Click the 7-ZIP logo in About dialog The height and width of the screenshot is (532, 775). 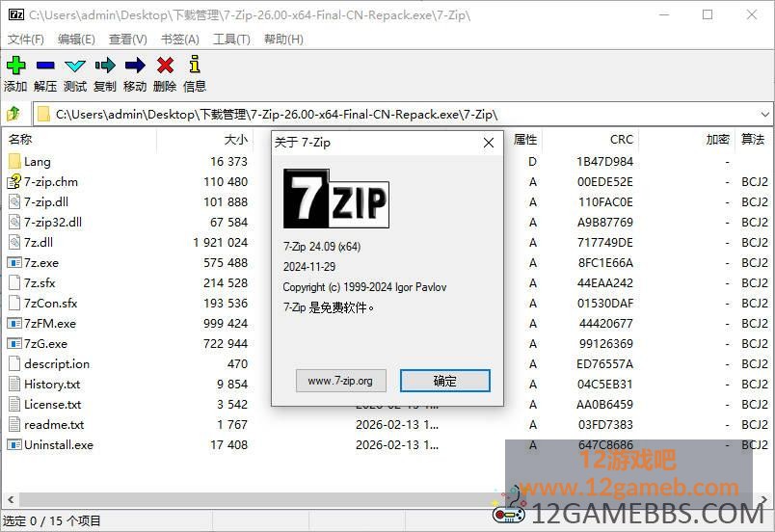click(x=336, y=199)
